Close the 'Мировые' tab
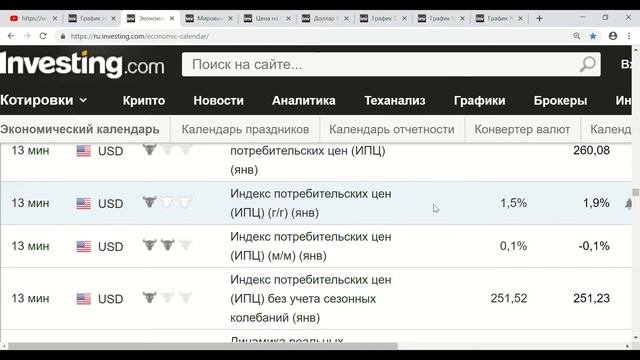640x360 pixels. click(x=230, y=18)
